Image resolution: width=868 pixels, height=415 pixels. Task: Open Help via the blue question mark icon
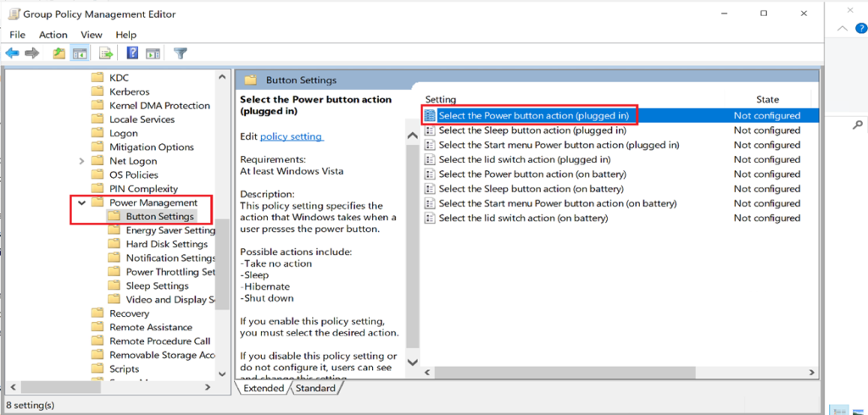pyautogui.click(x=132, y=53)
